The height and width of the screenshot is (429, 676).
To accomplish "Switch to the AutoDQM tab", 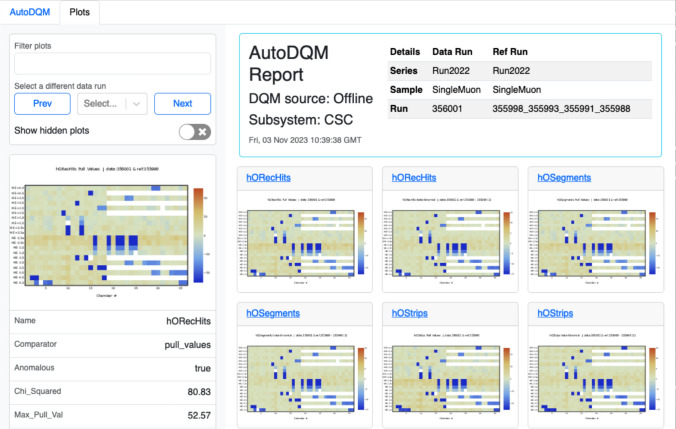I will (30, 12).
